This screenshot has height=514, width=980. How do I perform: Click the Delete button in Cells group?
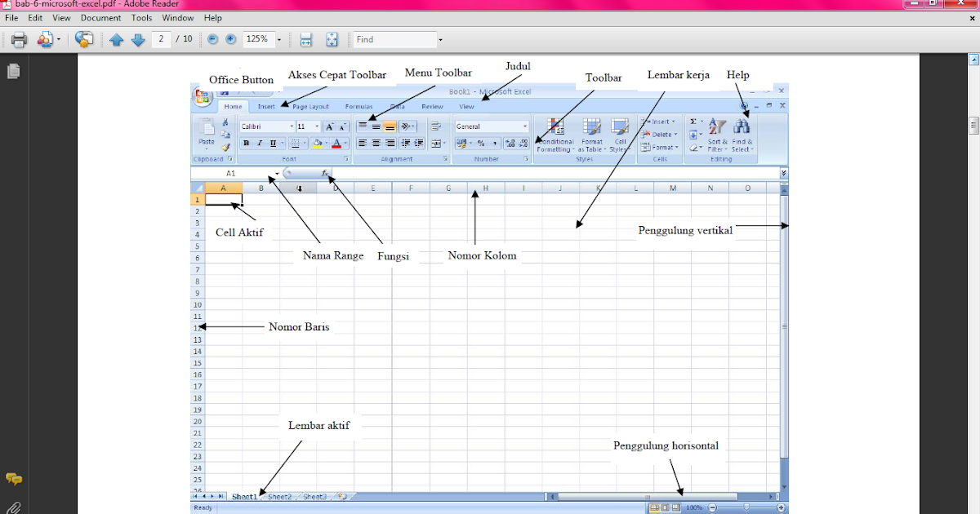658,134
